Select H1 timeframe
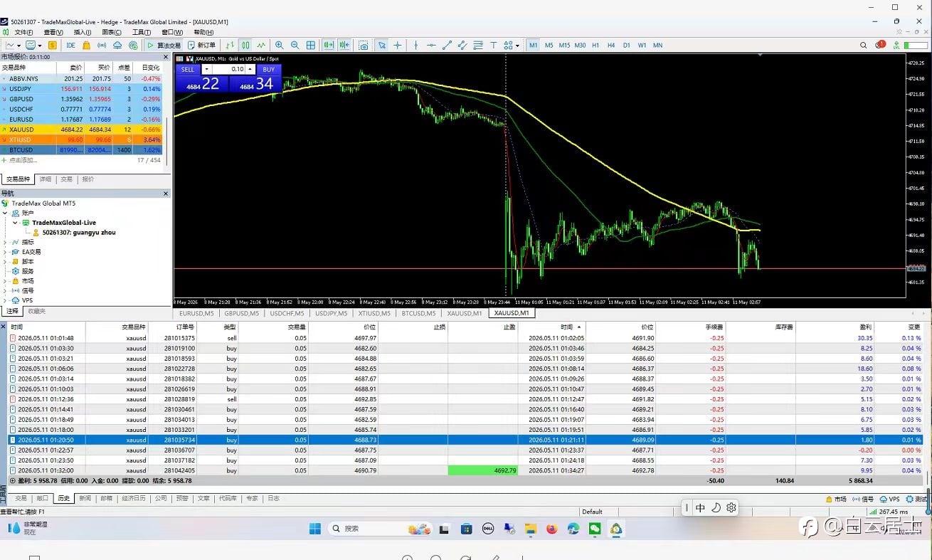This screenshot has width=932, height=560. click(x=595, y=45)
